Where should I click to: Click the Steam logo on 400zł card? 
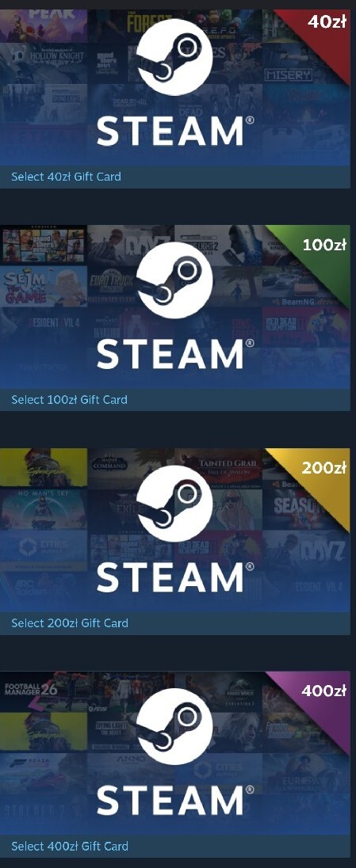[x=174, y=725]
